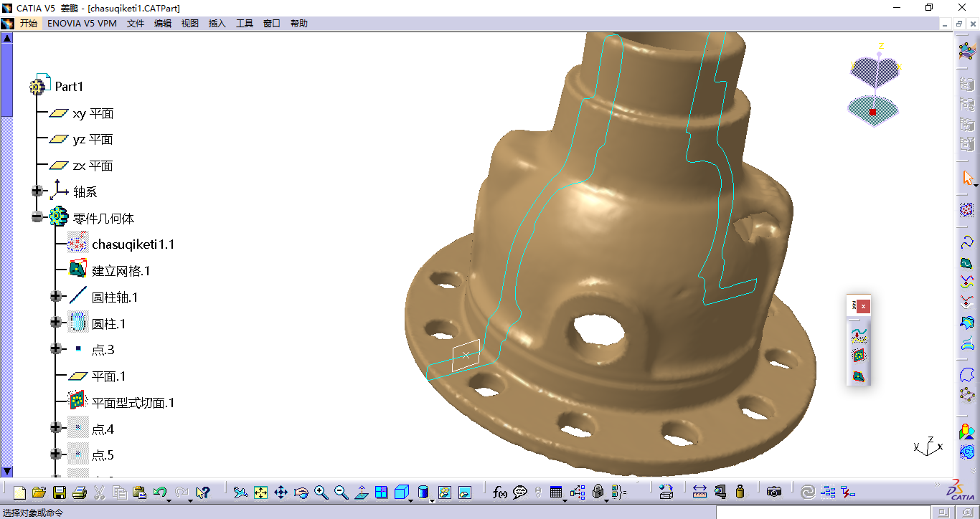Click the Zoom In magnifier icon
Viewport: 980px width, 519px height.
click(321, 492)
